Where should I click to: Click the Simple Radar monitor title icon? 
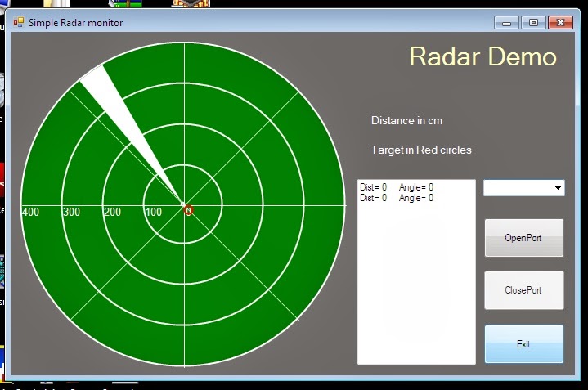18,23
